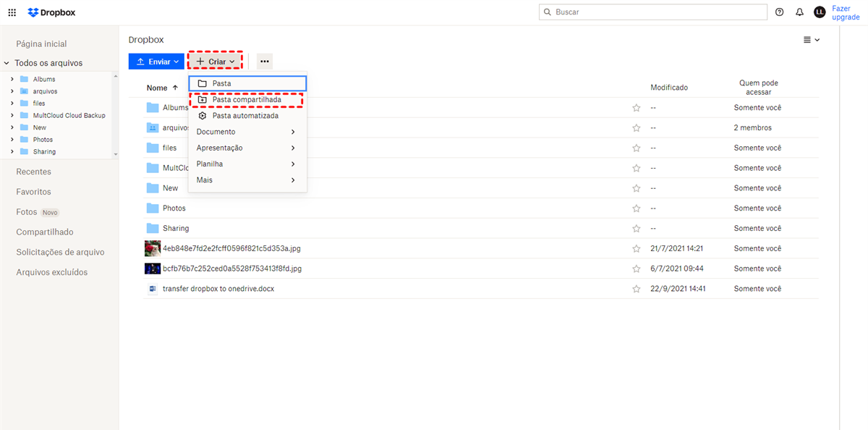Viewport: 868px width, 430px height.
Task: Click the Word icon of transfer dropbox docx
Action: tap(153, 289)
